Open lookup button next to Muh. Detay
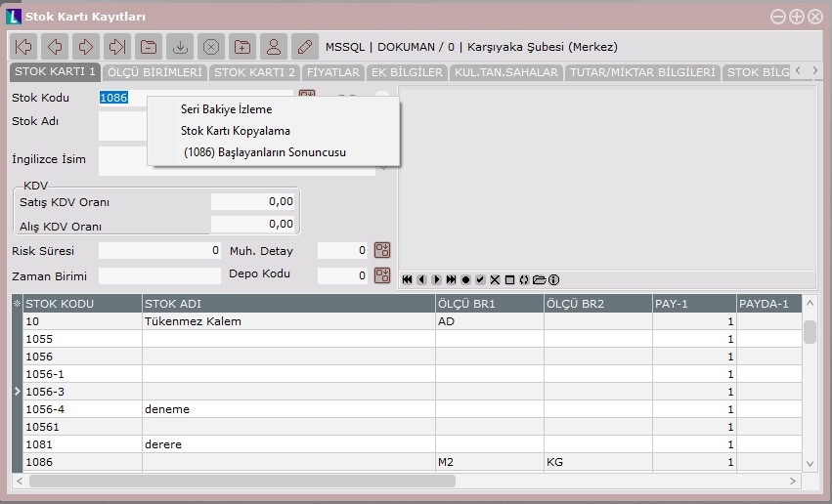This screenshot has width=832, height=504. point(382,251)
